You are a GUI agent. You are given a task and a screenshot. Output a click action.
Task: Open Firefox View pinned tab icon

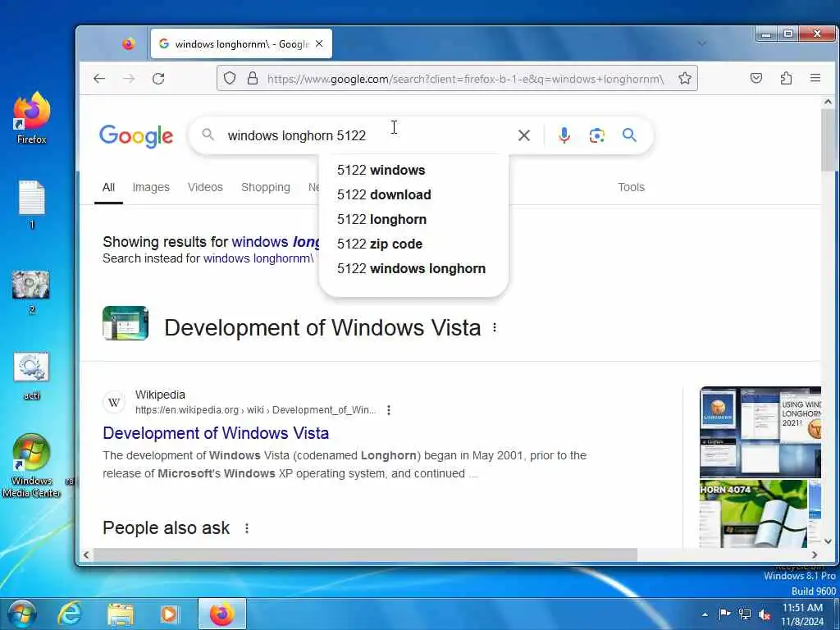(129, 44)
